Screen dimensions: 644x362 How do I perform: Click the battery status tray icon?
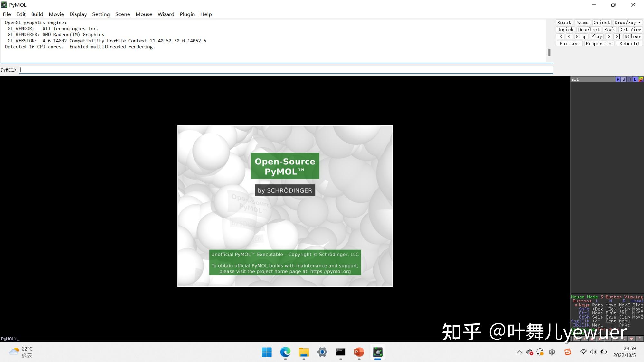point(603,352)
